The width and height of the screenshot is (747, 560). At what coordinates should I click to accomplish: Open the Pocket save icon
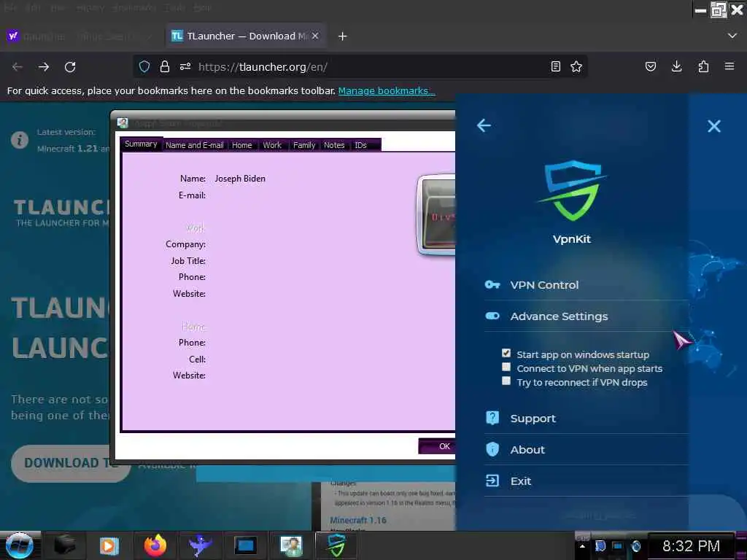click(650, 66)
